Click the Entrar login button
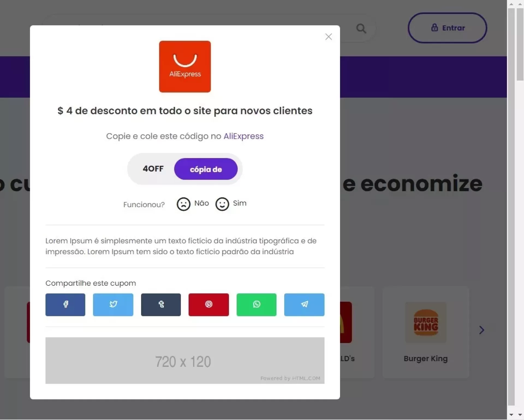Viewport: 524px width, 420px height. tap(447, 28)
